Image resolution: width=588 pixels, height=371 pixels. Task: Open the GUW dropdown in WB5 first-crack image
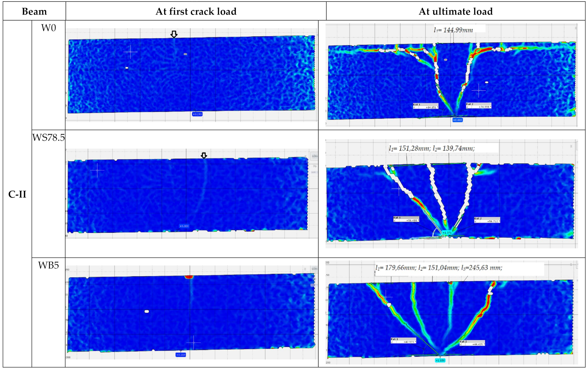coord(313,285)
